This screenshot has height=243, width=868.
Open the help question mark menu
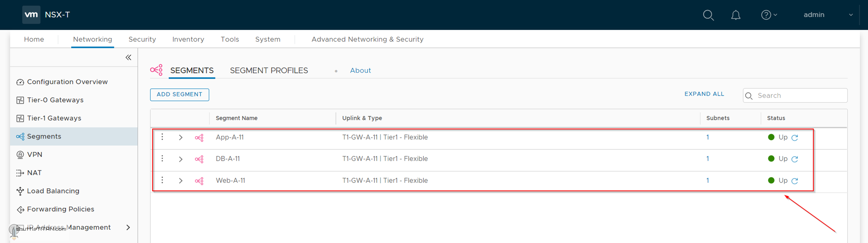769,15
